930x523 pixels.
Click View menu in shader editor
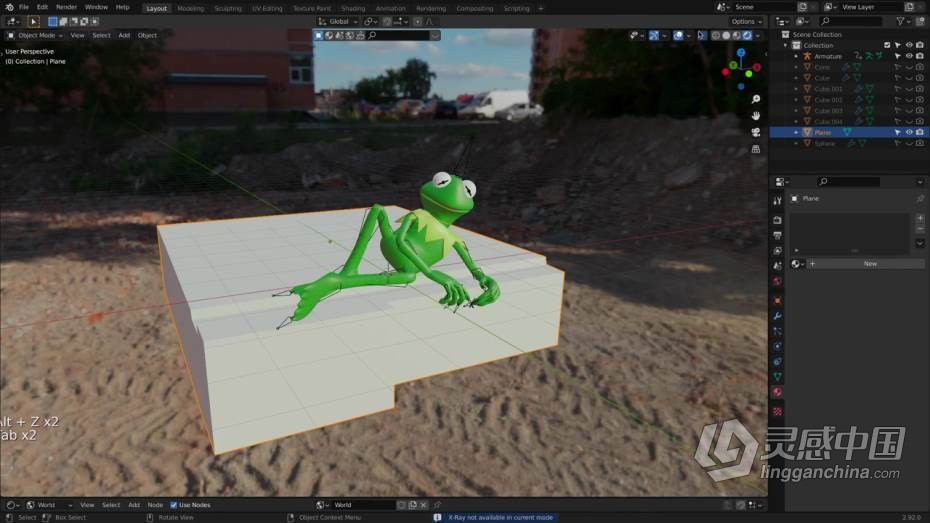tap(87, 505)
